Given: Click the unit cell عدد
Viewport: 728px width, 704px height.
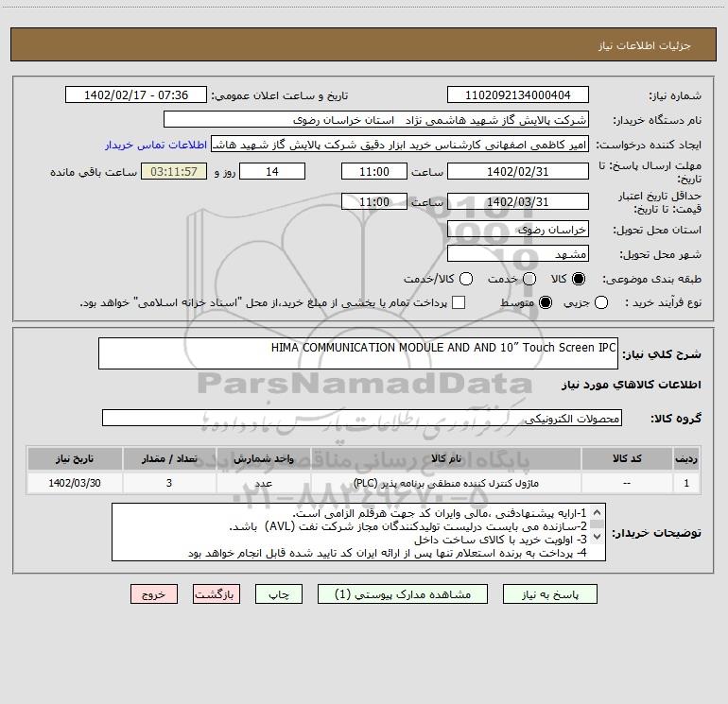Looking at the screenshot, I should (263, 483).
